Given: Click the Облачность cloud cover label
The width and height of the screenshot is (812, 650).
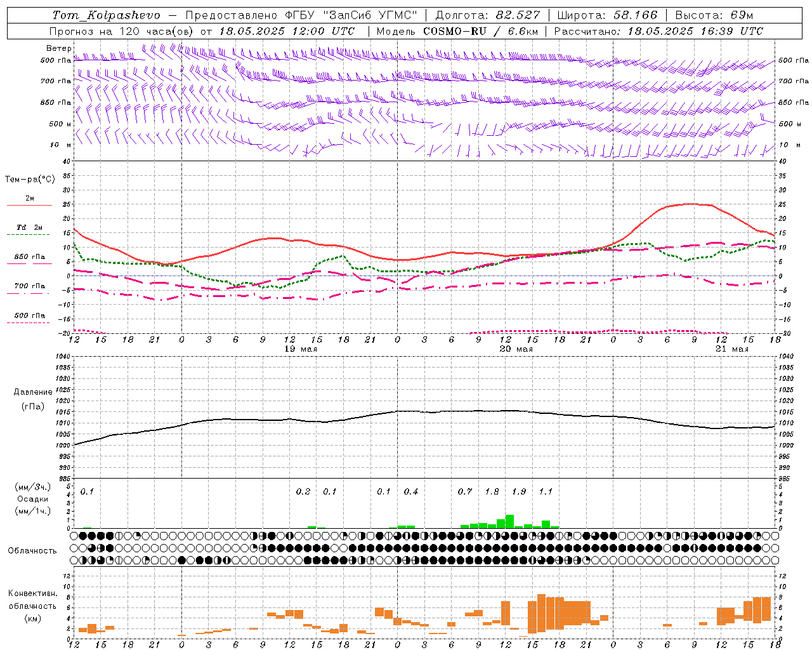Looking at the screenshot, I should pyautogui.click(x=32, y=551).
